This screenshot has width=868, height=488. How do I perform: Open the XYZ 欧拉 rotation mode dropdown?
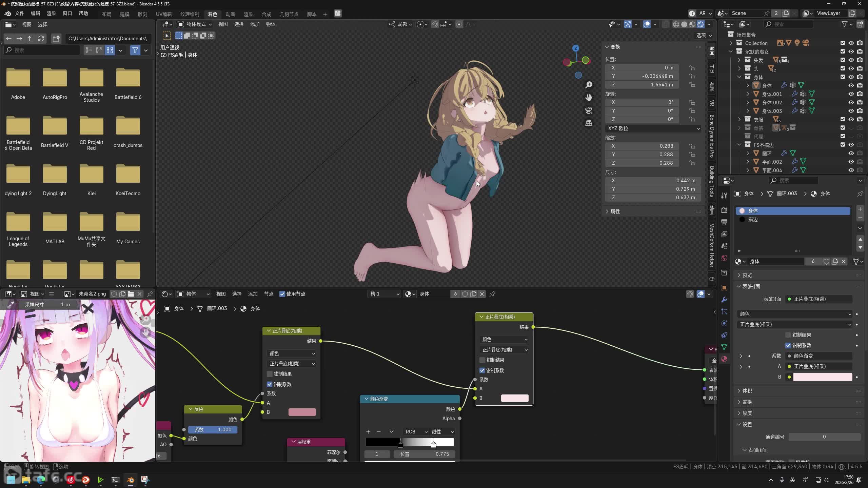[x=653, y=128]
